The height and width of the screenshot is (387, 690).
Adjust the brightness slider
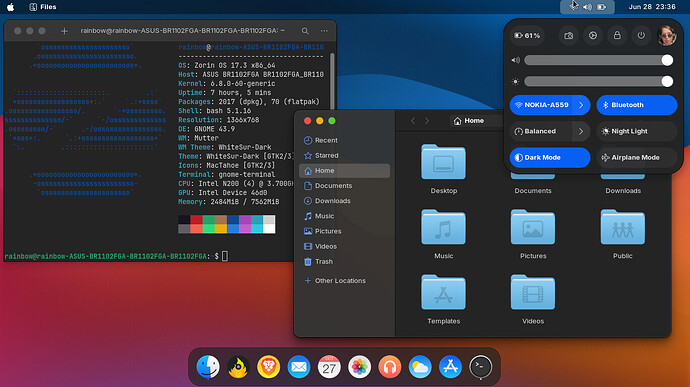tap(598, 81)
